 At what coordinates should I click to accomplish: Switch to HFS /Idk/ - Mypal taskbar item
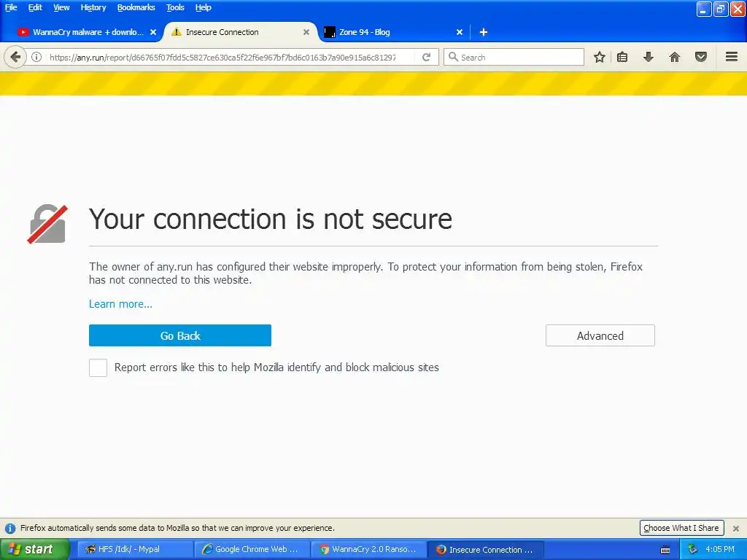[x=135, y=550]
